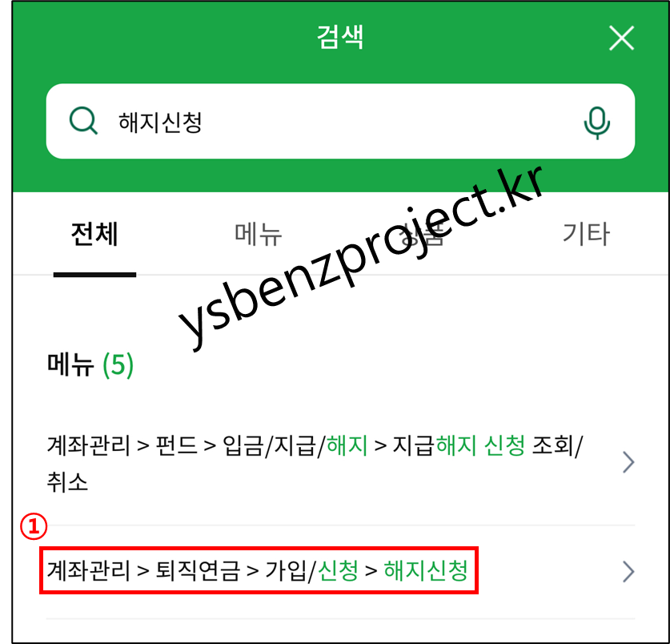Switch to the 기타 tab

(x=586, y=235)
